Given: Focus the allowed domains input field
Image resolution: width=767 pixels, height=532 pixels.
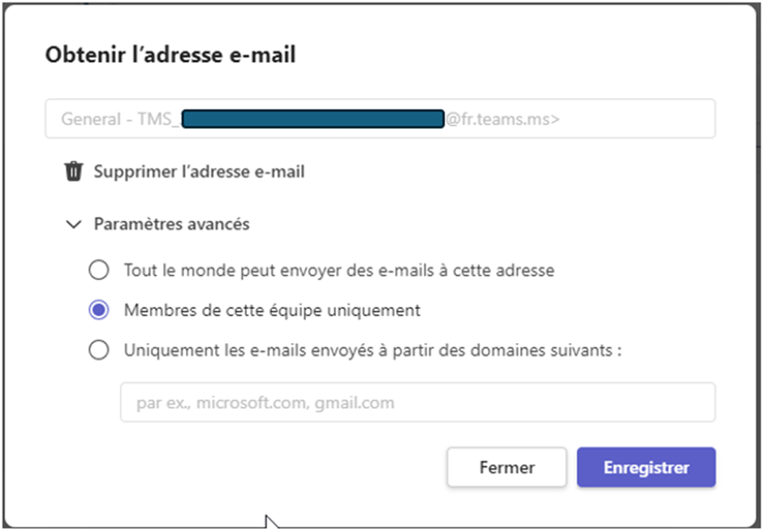Looking at the screenshot, I should (417, 402).
